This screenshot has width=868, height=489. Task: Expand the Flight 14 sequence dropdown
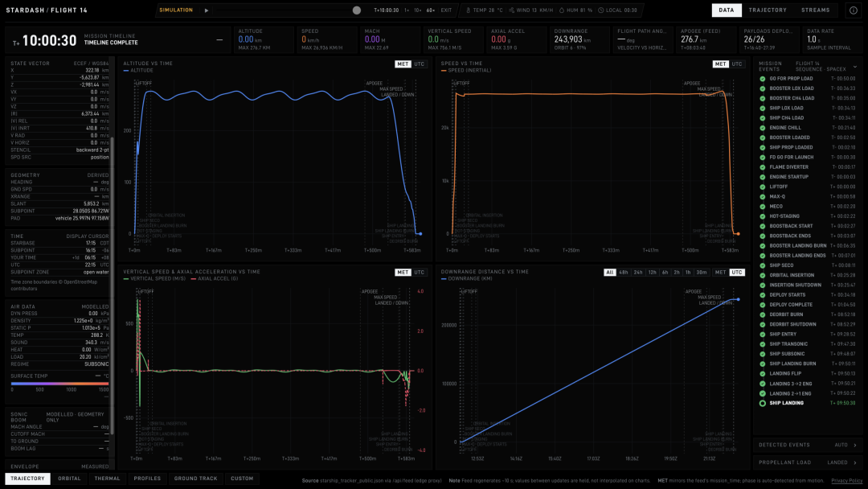[x=854, y=67]
